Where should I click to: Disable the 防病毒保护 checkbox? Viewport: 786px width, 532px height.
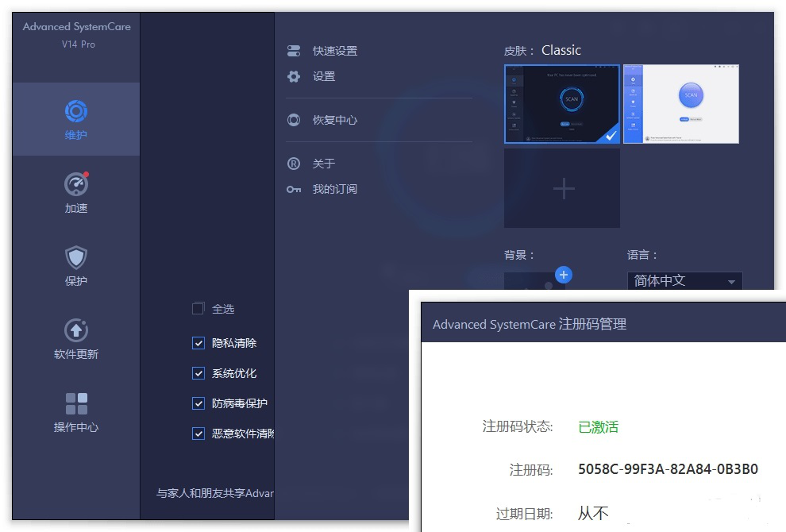tap(198, 403)
